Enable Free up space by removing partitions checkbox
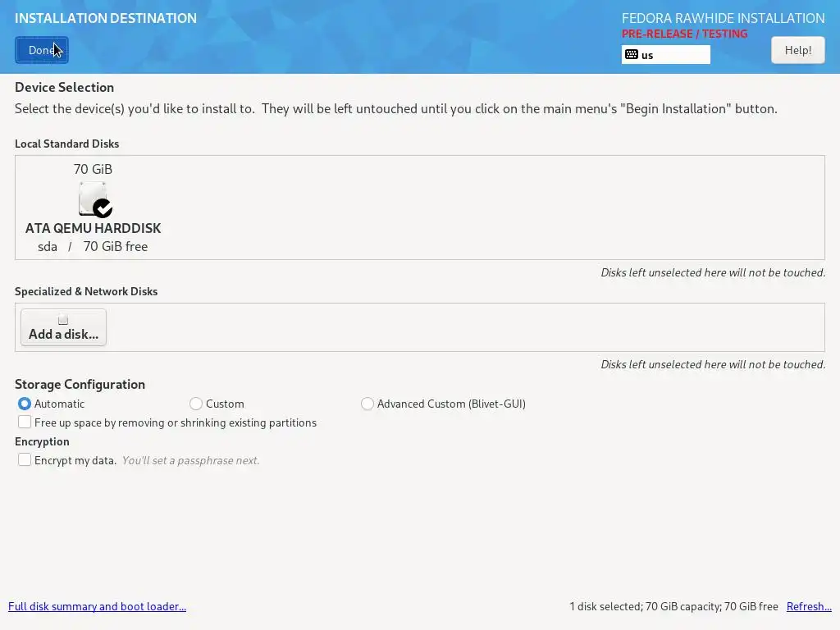Viewport: 840px width, 630px height. pos(24,422)
